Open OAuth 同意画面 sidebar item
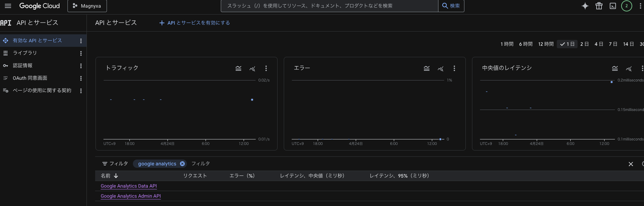The image size is (644, 206). (30, 78)
